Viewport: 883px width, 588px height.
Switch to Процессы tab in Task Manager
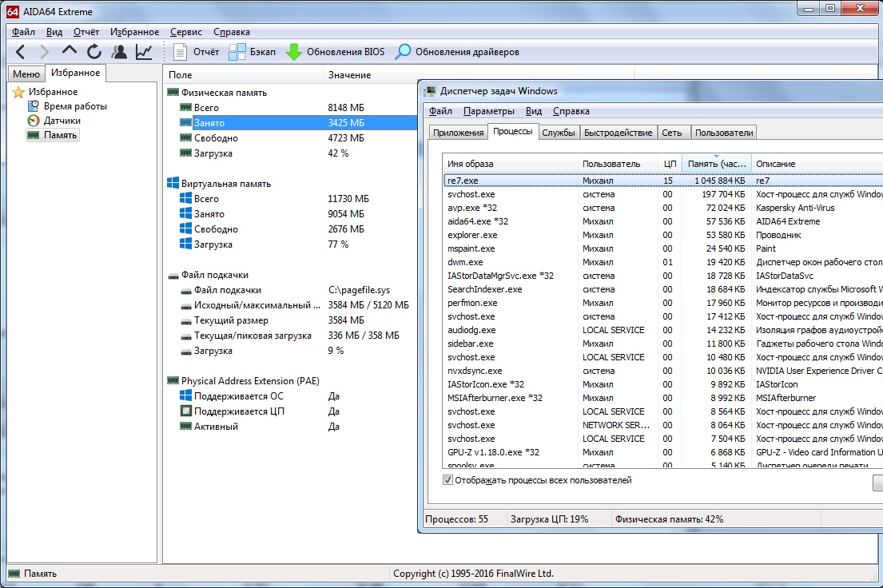[512, 131]
